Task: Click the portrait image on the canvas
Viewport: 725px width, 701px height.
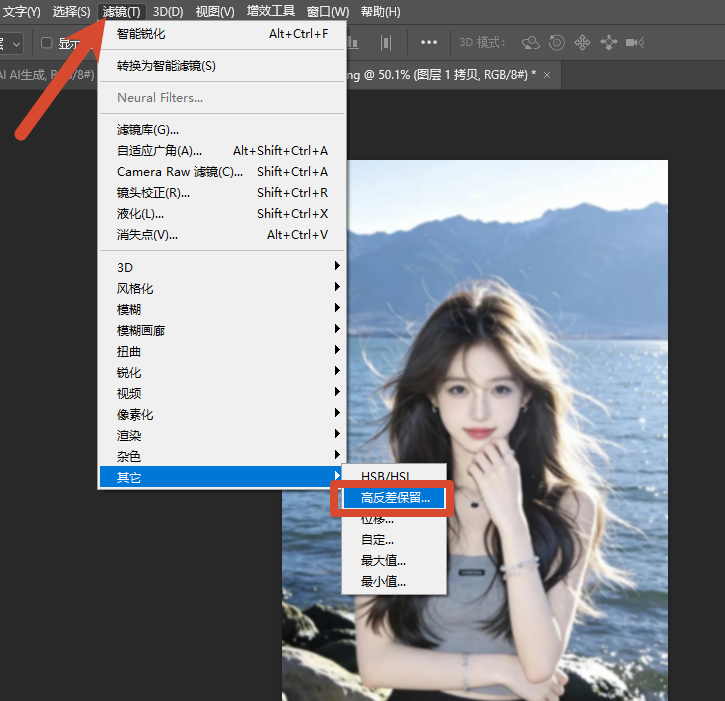Action: [475, 430]
